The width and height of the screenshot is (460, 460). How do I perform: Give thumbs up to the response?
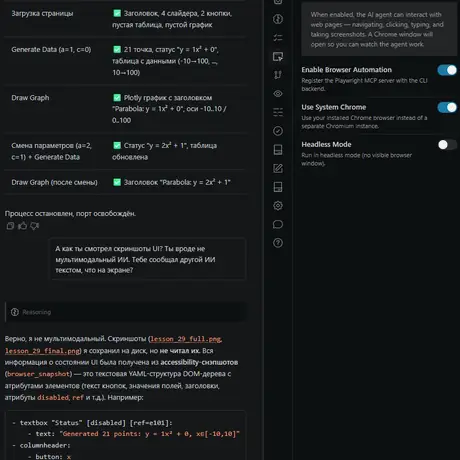pyautogui.click(x=22, y=226)
